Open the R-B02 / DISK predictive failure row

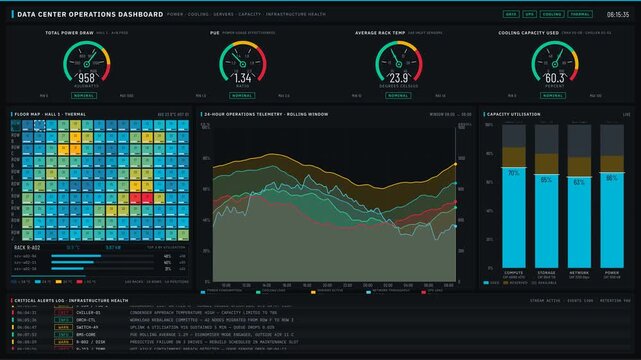pyautogui.click(x=321, y=342)
